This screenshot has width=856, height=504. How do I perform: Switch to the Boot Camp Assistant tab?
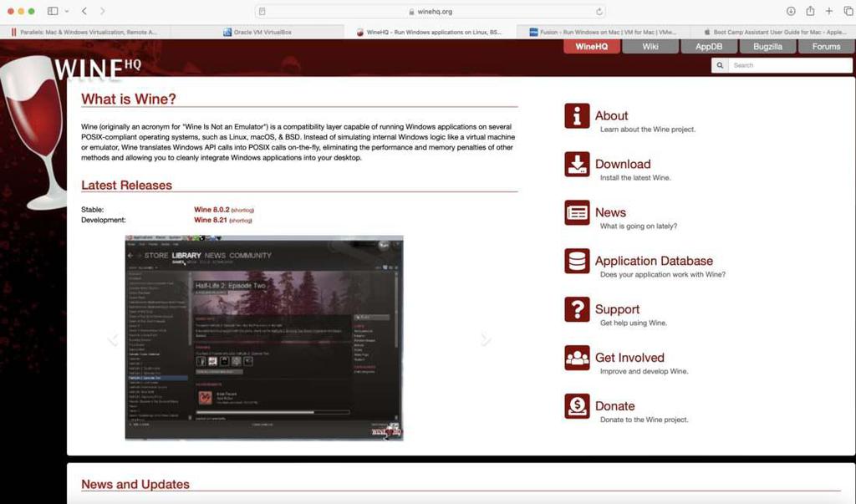click(x=774, y=33)
